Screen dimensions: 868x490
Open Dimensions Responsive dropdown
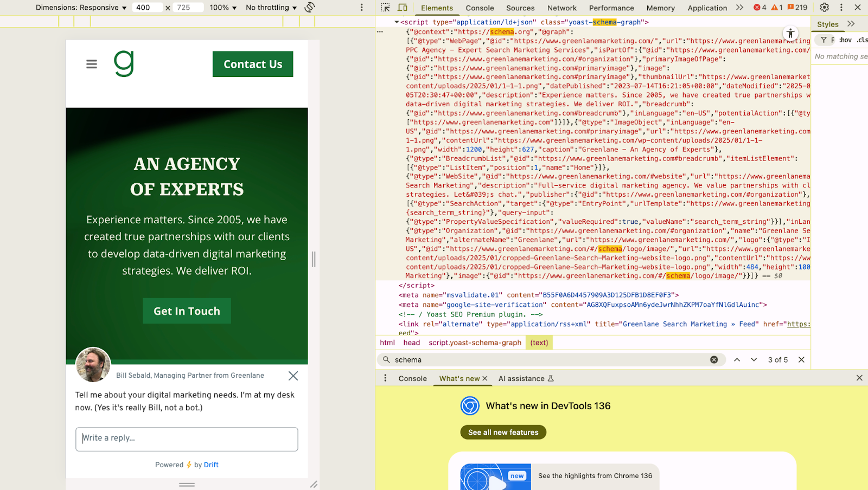[x=81, y=8]
